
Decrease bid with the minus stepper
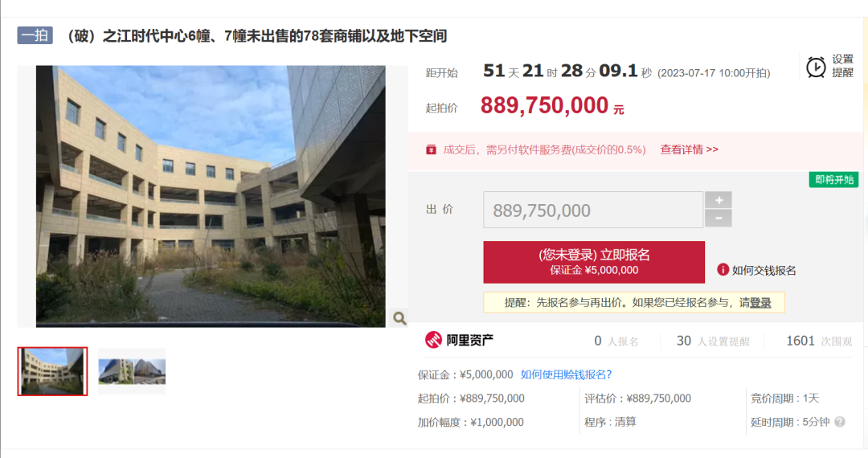click(719, 219)
